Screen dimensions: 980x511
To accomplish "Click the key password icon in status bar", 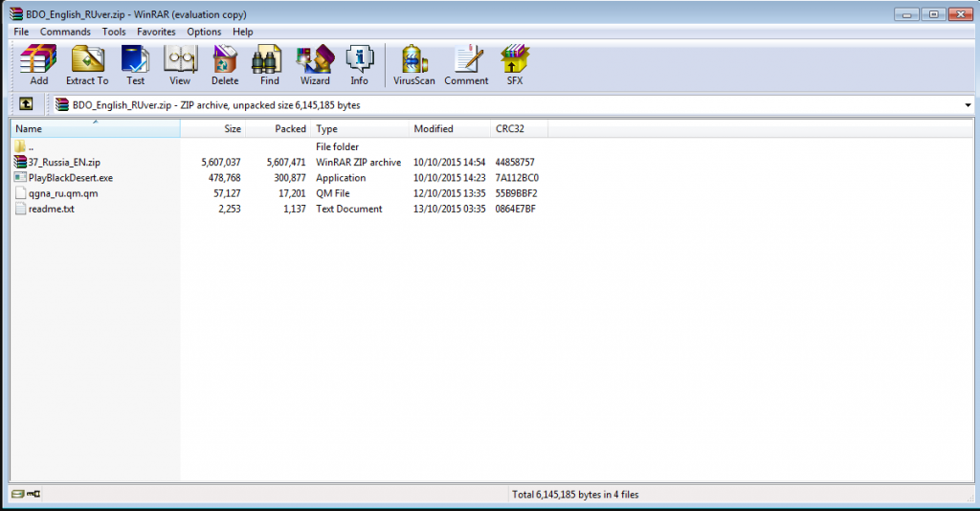I will pyautogui.click(x=33, y=494).
